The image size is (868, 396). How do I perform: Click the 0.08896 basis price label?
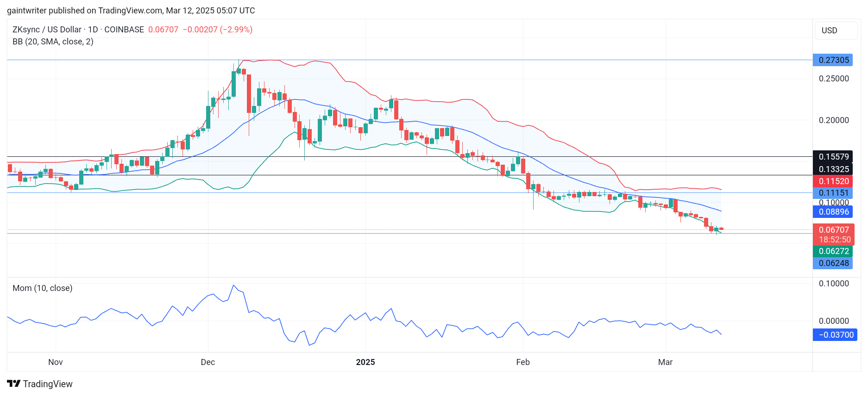(833, 212)
